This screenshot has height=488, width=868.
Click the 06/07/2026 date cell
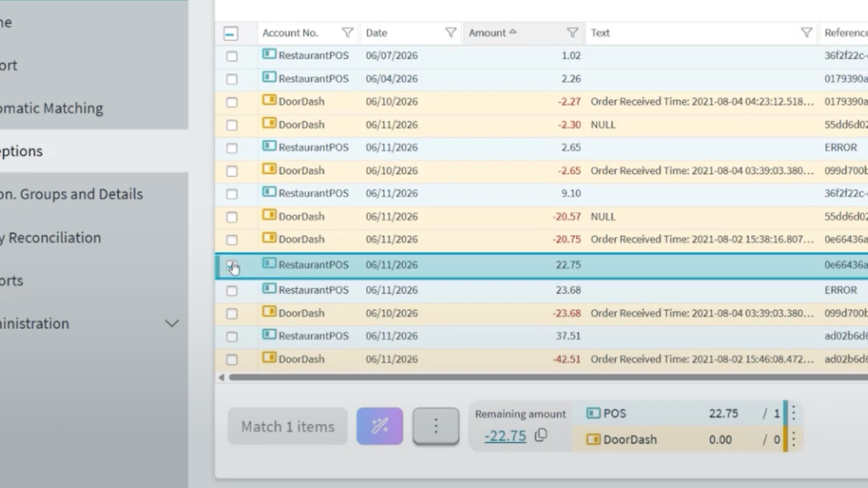tap(392, 56)
